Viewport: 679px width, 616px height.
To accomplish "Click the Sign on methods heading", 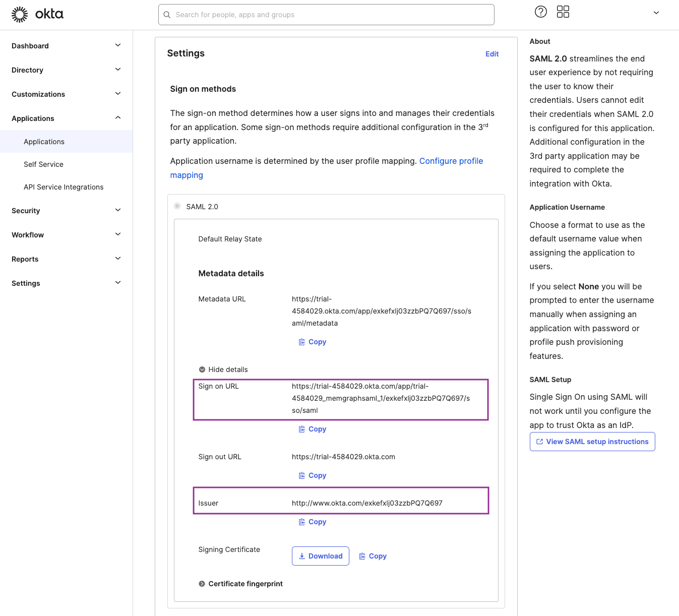I will coord(203,89).
